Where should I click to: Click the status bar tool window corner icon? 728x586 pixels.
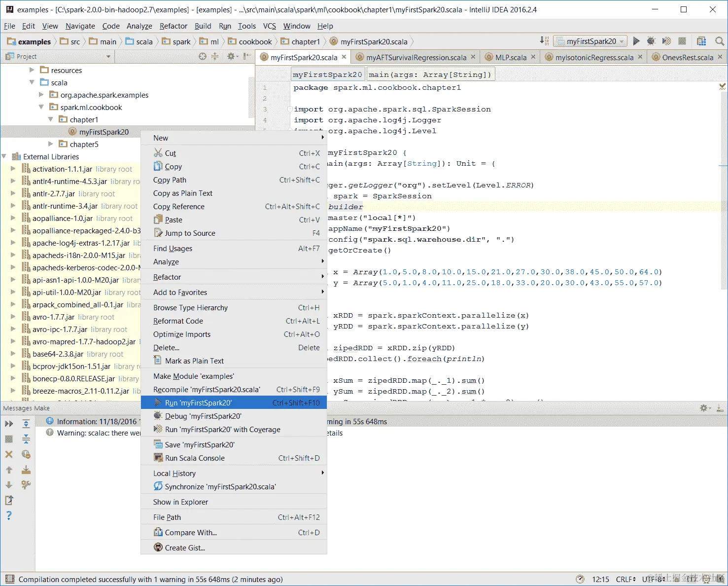(9, 579)
